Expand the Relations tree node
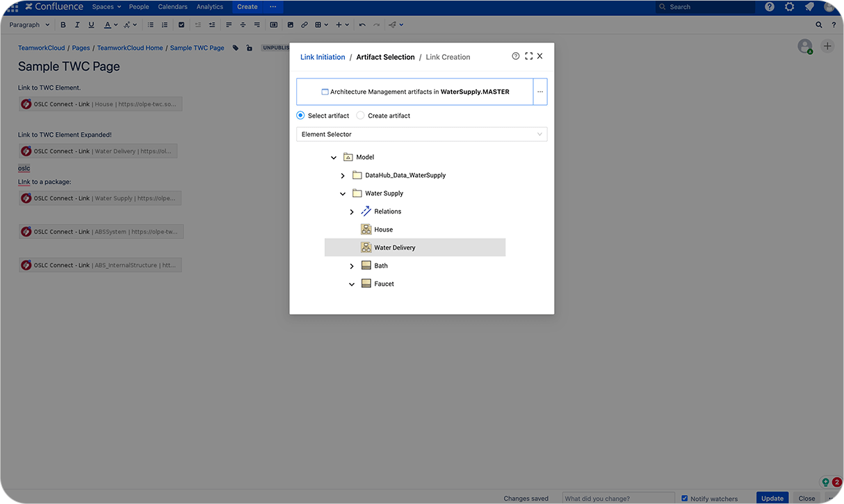This screenshot has height=504, width=844. [352, 211]
